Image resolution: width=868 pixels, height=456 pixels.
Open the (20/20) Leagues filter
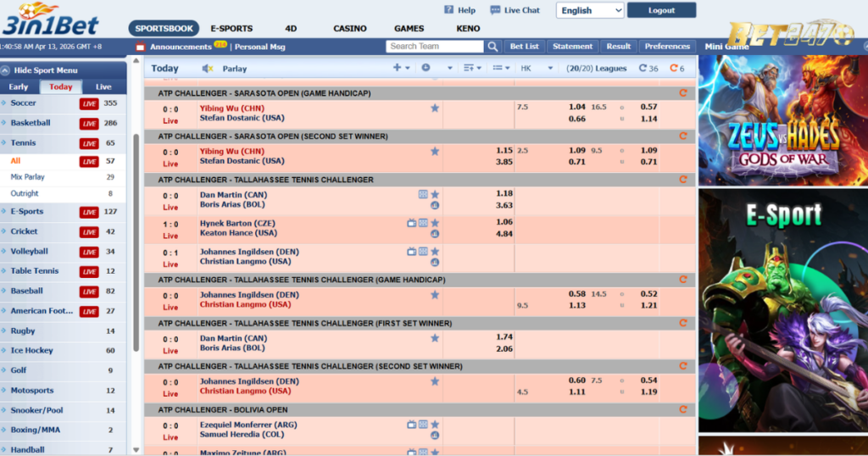596,68
